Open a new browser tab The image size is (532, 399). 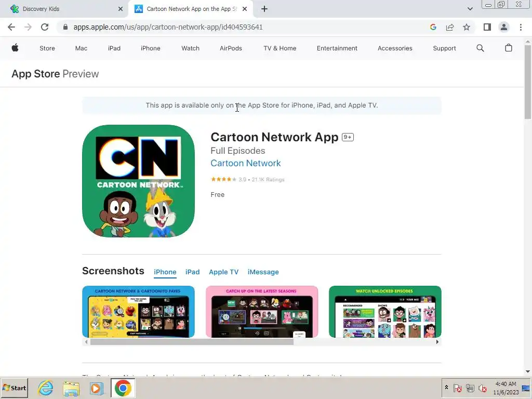point(264,9)
